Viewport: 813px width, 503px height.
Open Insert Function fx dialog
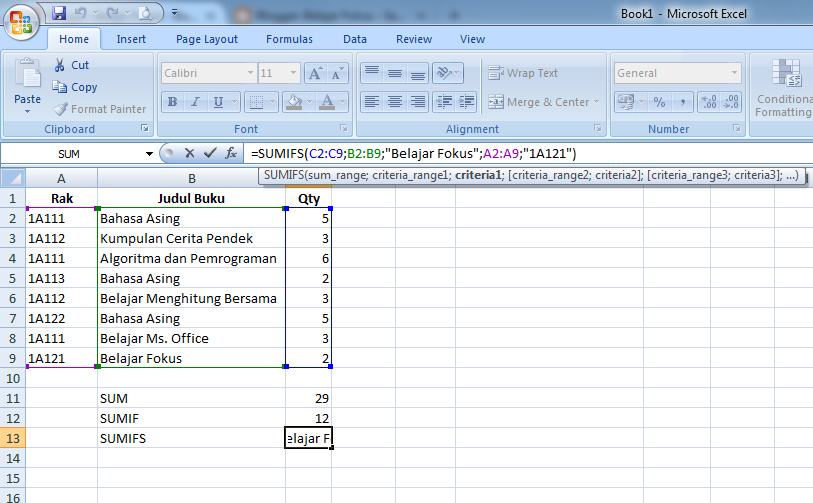point(231,153)
